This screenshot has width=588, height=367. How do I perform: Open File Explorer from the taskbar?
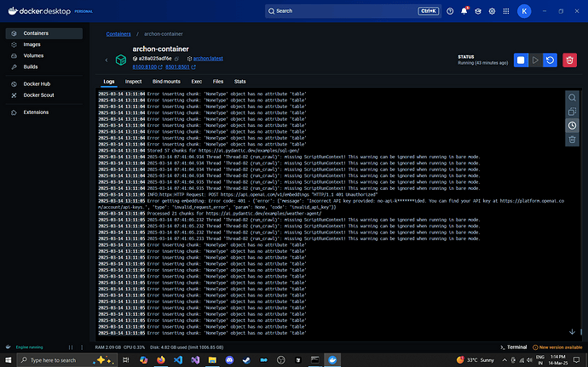point(212,360)
